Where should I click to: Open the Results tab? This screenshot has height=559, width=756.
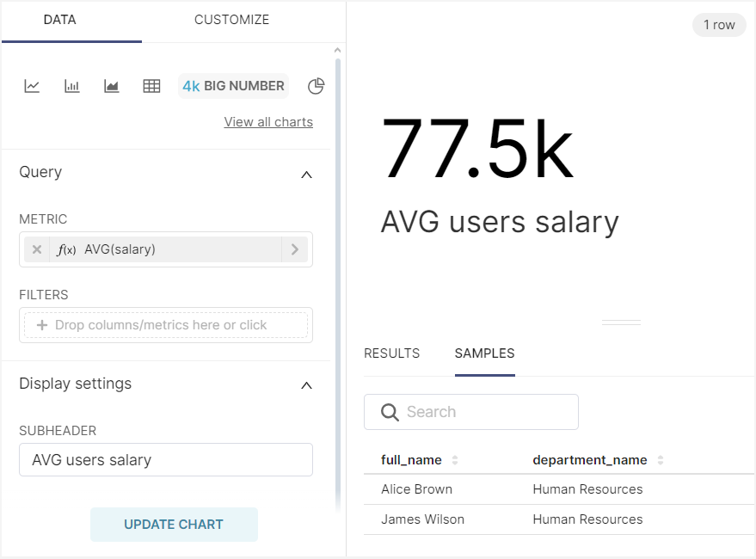pos(391,353)
